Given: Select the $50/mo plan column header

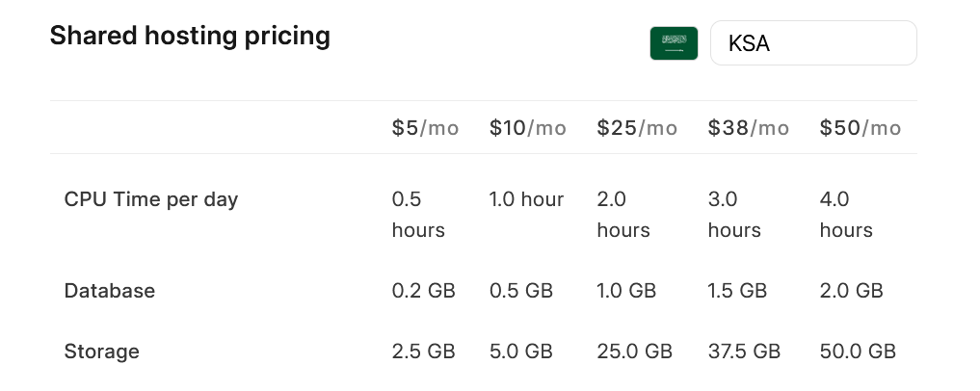Looking at the screenshot, I should pos(861,128).
